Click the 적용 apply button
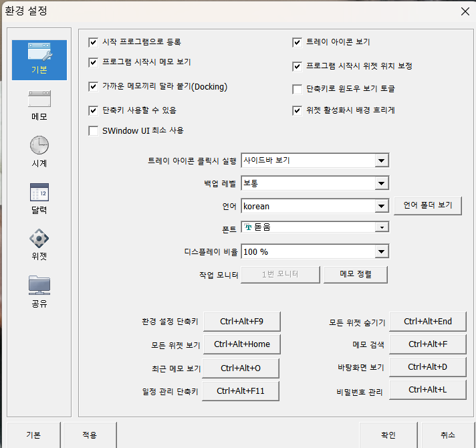The height and width of the screenshot is (448, 476). [x=90, y=435]
